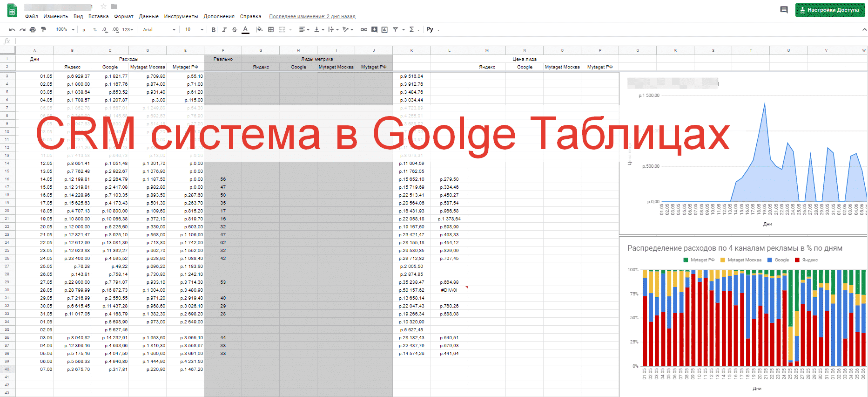Select column A header
The width and height of the screenshot is (868, 397).
point(34,50)
